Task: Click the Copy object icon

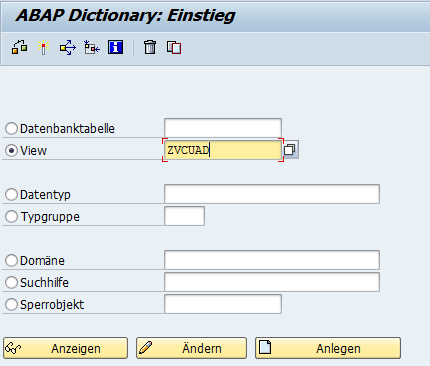Action: [x=174, y=47]
